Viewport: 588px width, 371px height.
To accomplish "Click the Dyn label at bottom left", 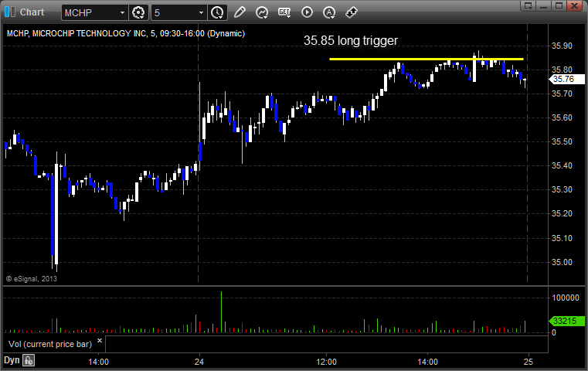I will point(12,360).
